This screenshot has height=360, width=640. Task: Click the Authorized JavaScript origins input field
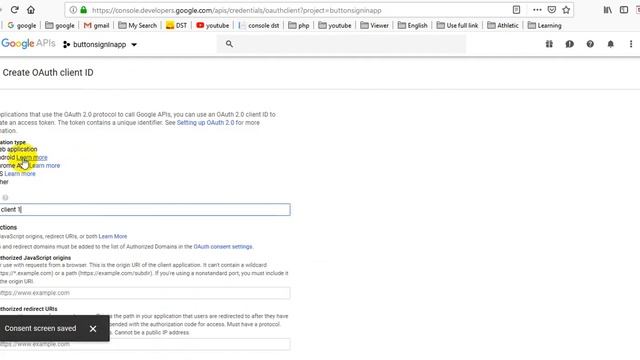pyautogui.click(x=145, y=293)
